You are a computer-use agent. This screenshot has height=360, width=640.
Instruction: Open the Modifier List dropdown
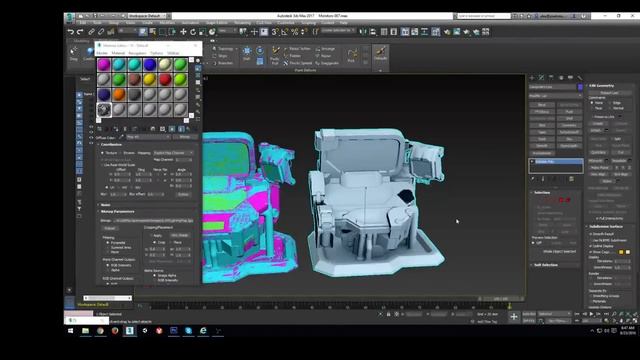click(556, 96)
